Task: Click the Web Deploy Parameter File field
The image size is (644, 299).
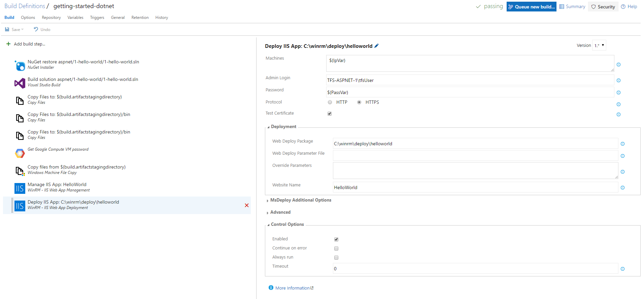Action: (x=475, y=156)
